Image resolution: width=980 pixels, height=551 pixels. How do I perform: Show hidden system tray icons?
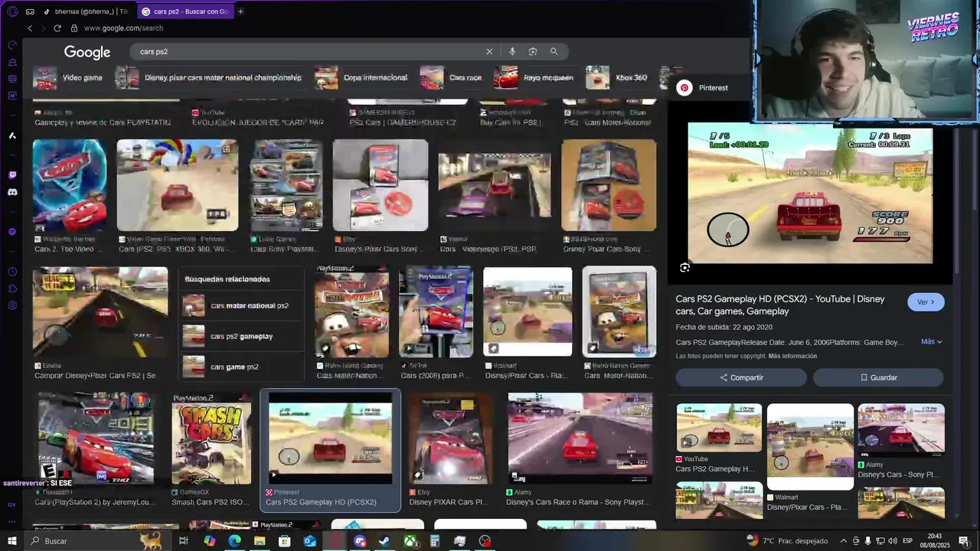coord(844,541)
